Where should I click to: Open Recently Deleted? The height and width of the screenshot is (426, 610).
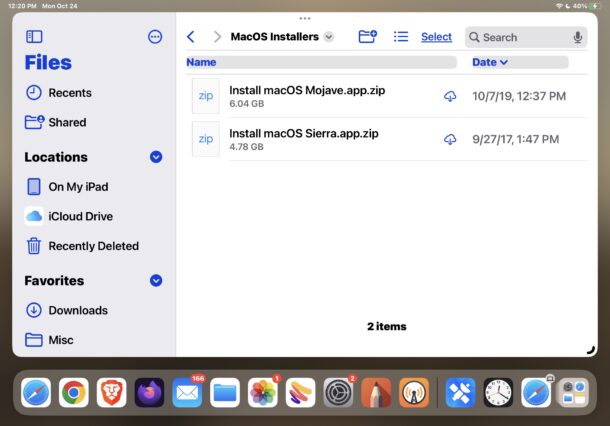82,246
